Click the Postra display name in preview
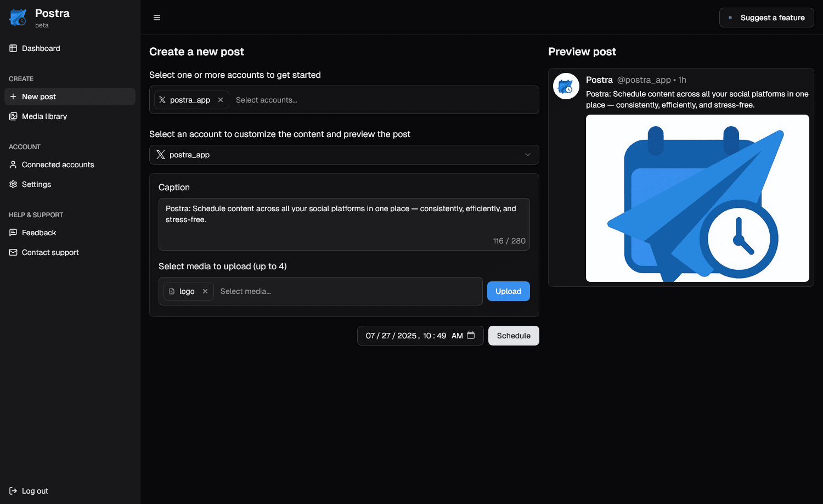Image resolution: width=823 pixels, height=504 pixels. pos(599,80)
